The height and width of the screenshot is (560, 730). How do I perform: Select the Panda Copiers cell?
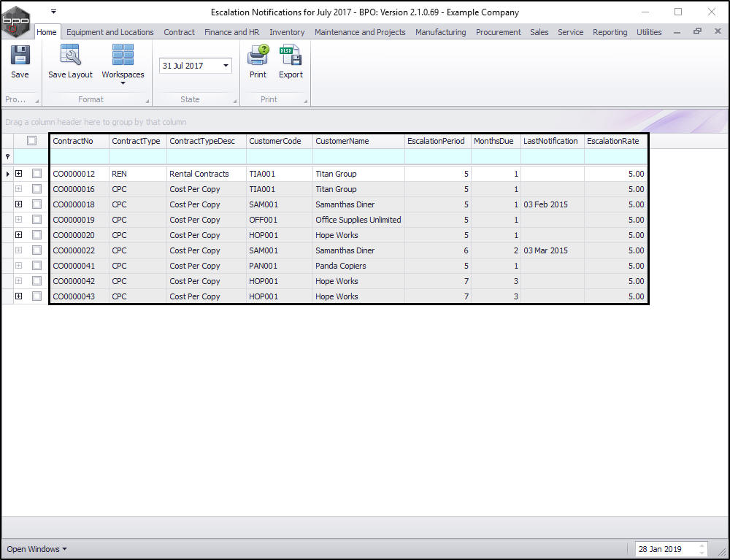[358, 266]
